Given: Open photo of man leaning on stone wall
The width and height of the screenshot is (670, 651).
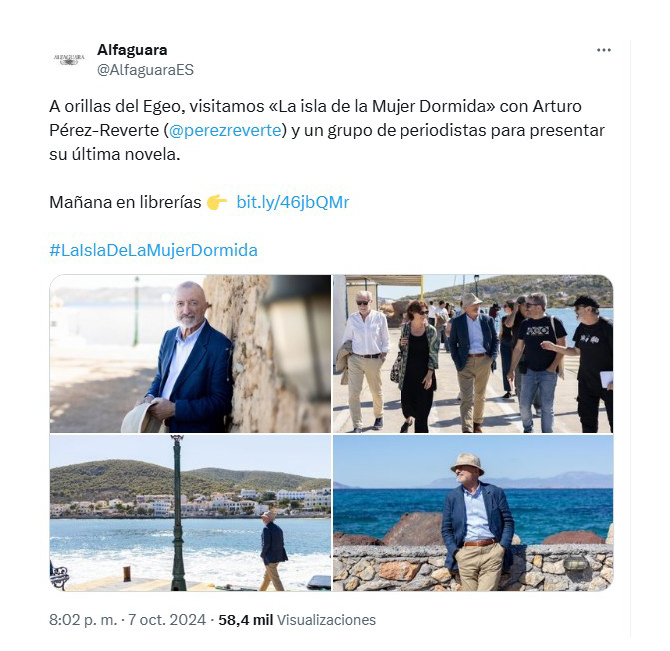Looking at the screenshot, I should tap(190, 354).
